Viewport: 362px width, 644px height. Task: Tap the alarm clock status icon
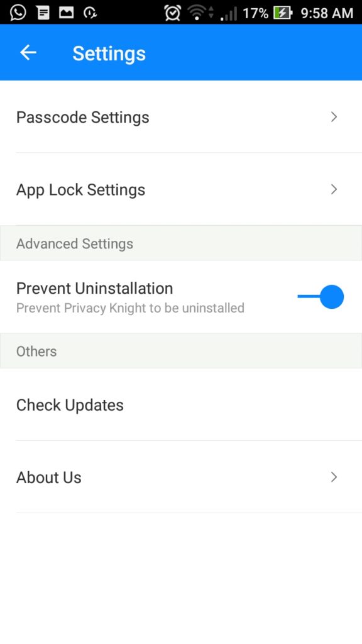(x=172, y=13)
